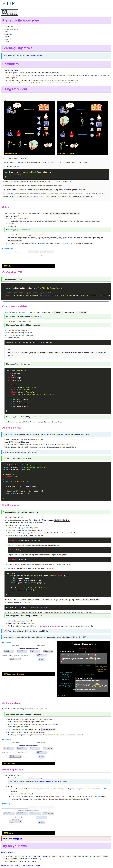Open the httpApp.txt popup
Screen dimensions: 113x868
pos(59,312)
